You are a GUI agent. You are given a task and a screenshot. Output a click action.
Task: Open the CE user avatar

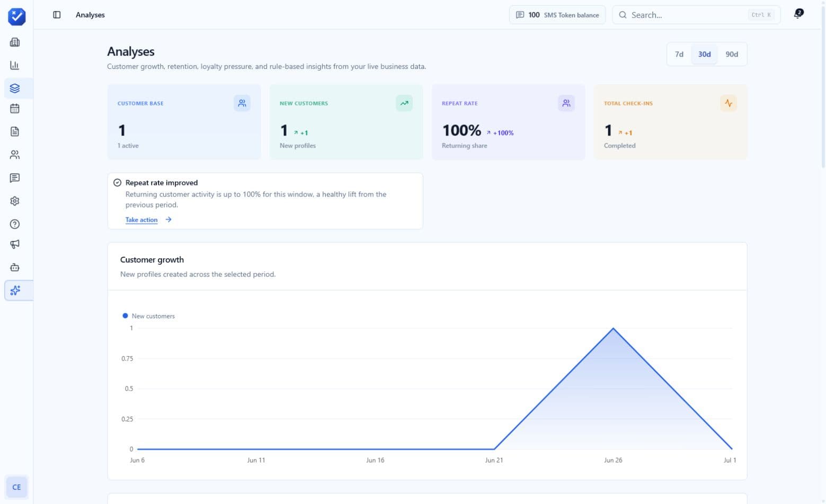click(16, 487)
